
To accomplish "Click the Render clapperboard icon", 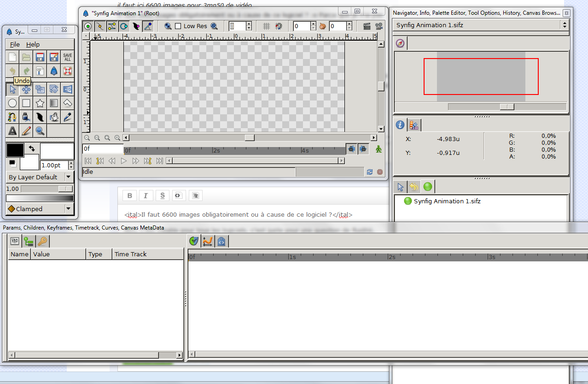I will 367,26.
